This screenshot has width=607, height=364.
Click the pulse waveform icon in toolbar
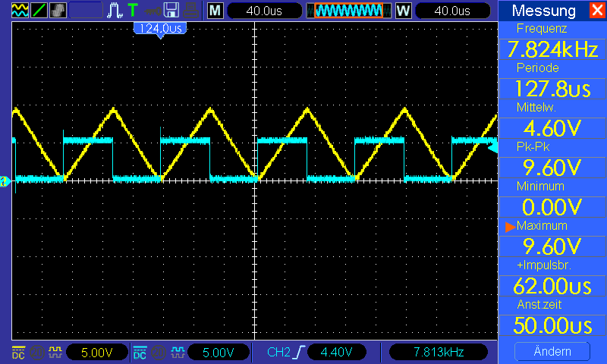coord(115,11)
